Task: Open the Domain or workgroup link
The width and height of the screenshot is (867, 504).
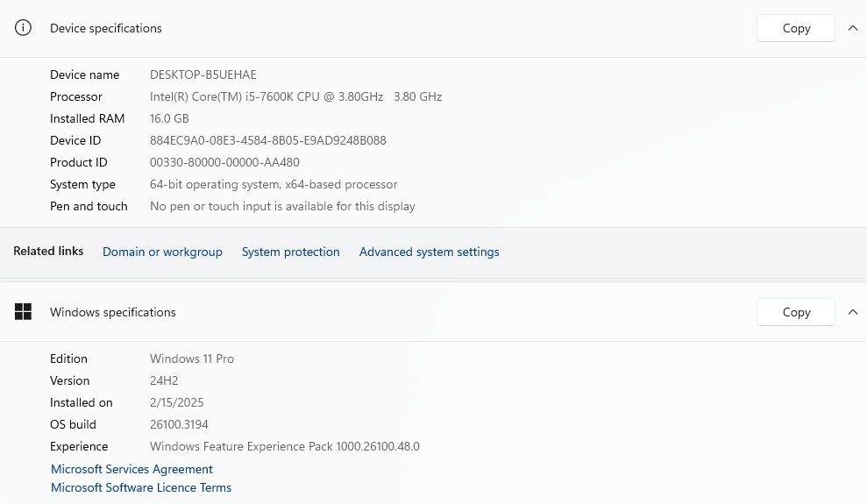Action: click(162, 252)
